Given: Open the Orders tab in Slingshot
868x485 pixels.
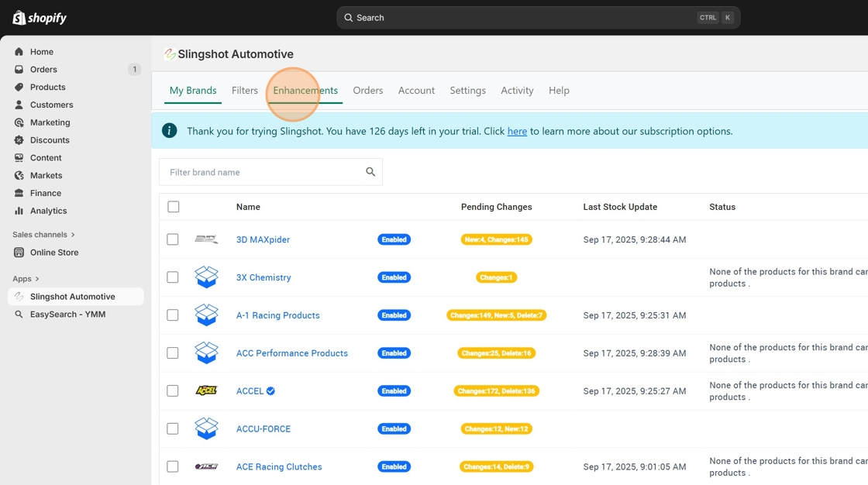Looking at the screenshot, I should 367,90.
